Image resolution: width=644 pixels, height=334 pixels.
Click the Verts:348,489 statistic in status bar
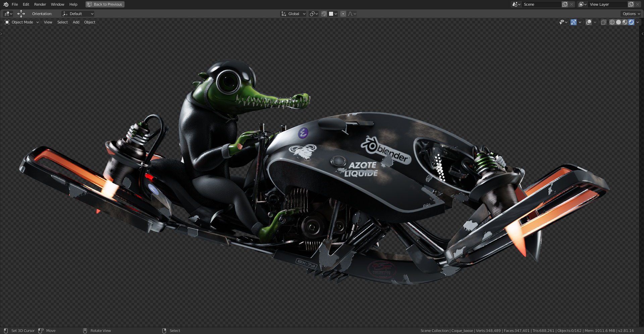point(488,331)
